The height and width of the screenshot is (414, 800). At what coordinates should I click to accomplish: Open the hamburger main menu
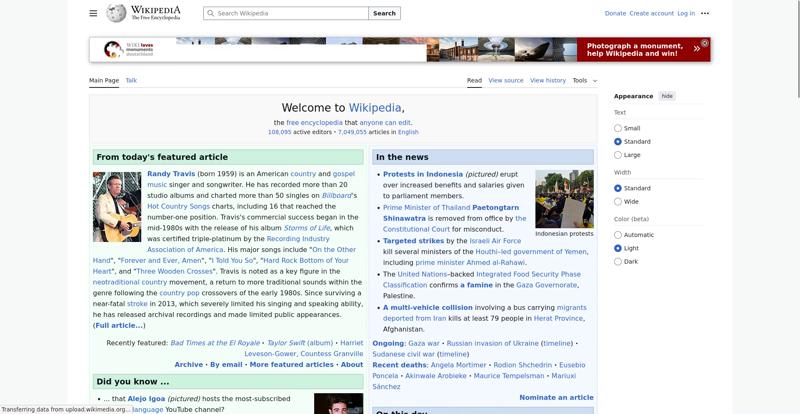click(x=93, y=13)
